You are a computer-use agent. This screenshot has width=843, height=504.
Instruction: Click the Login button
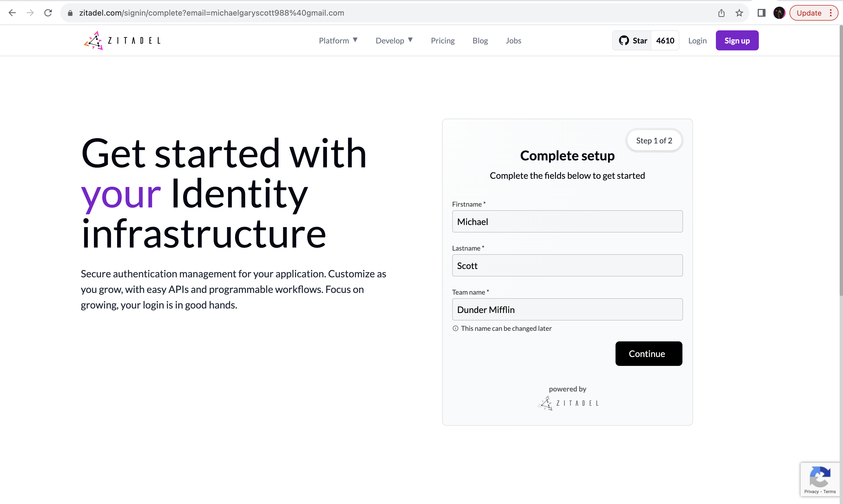pyautogui.click(x=697, y=40)
